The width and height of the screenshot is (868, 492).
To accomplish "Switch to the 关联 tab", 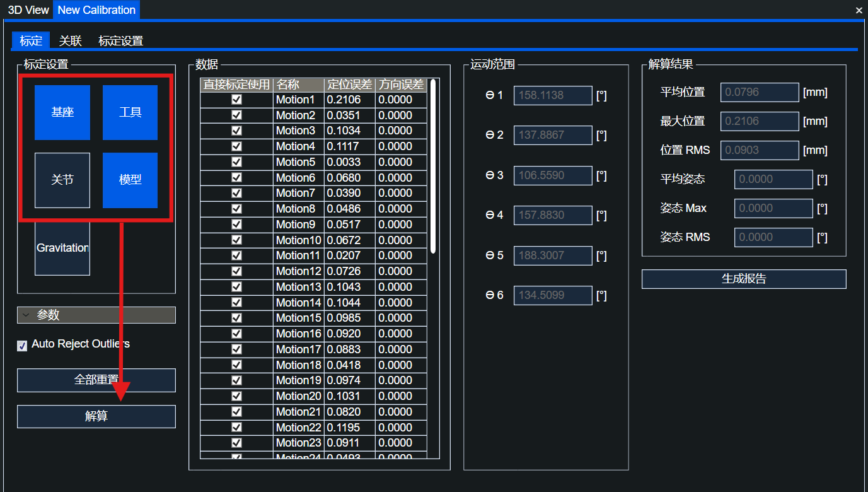I will 71,41.
